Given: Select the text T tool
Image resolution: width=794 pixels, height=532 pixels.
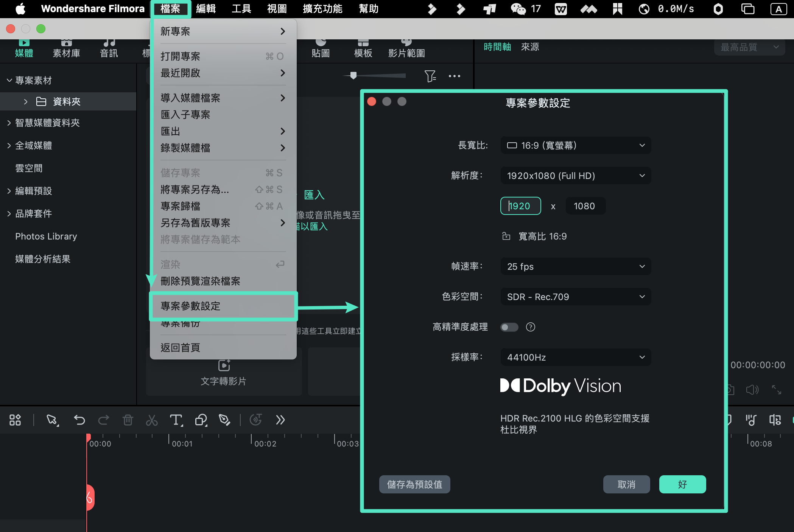Looking at the screenshot, I should (x=176, y=420).
